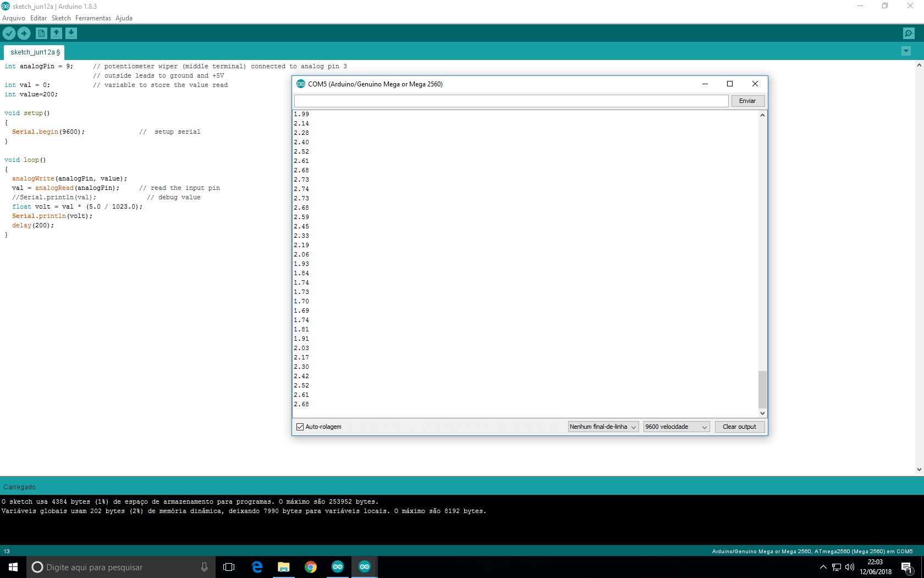Open the Windows Start menu
The image size is (924, 578).
[13, 567]
